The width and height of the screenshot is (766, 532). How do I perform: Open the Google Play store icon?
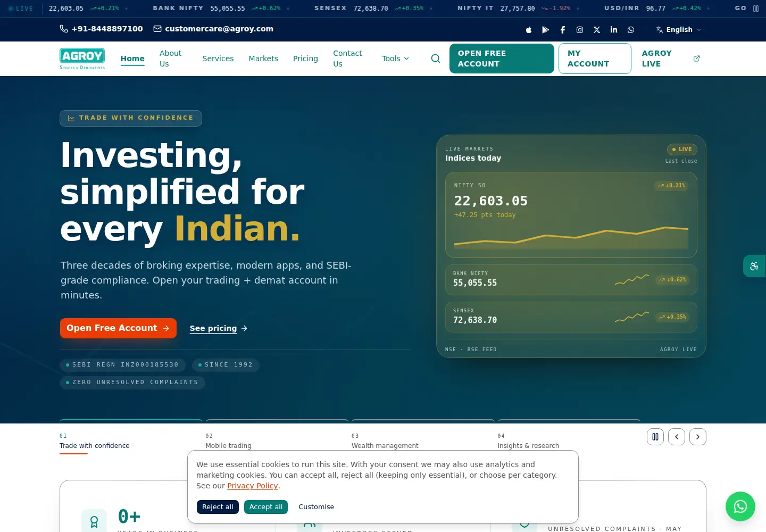[x=546, y=30]
